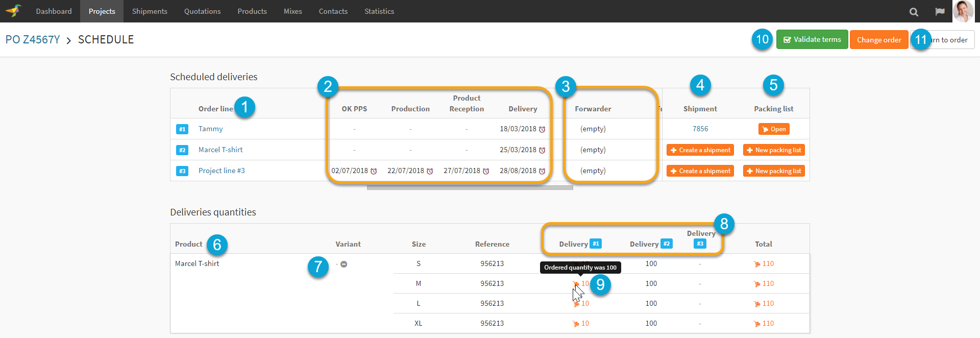Add new packing list for Project line #3
This screenshot has height=338, width=980.
(x=774, y=171)
